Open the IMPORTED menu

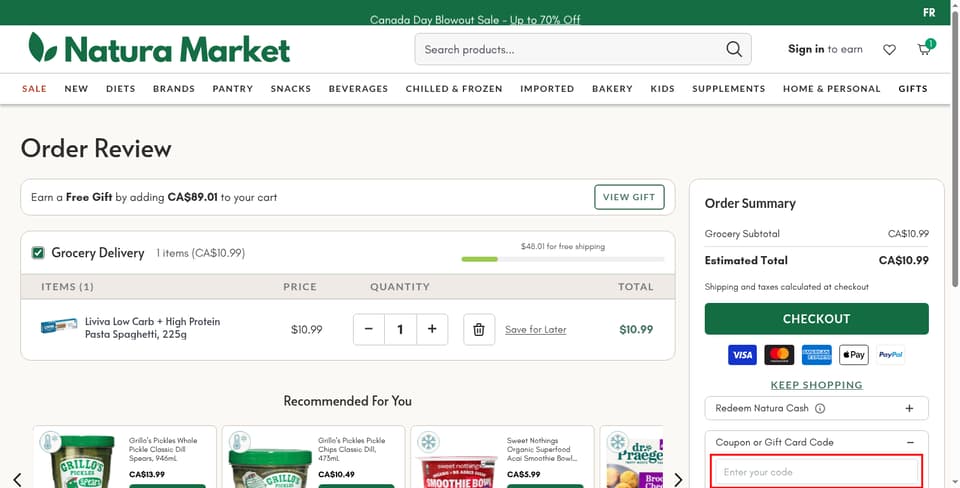pyautogui.click(x=547, y=89)
